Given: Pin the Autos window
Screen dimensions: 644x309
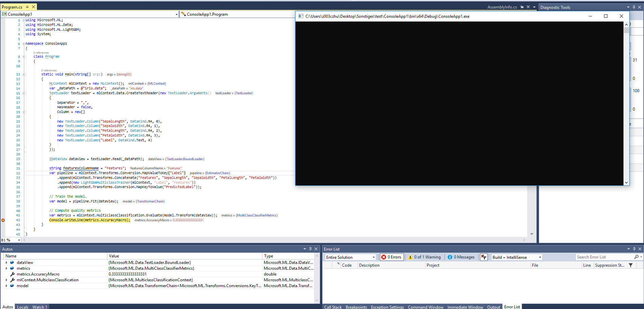Looking at the screenshot, I should coord(310,249).
